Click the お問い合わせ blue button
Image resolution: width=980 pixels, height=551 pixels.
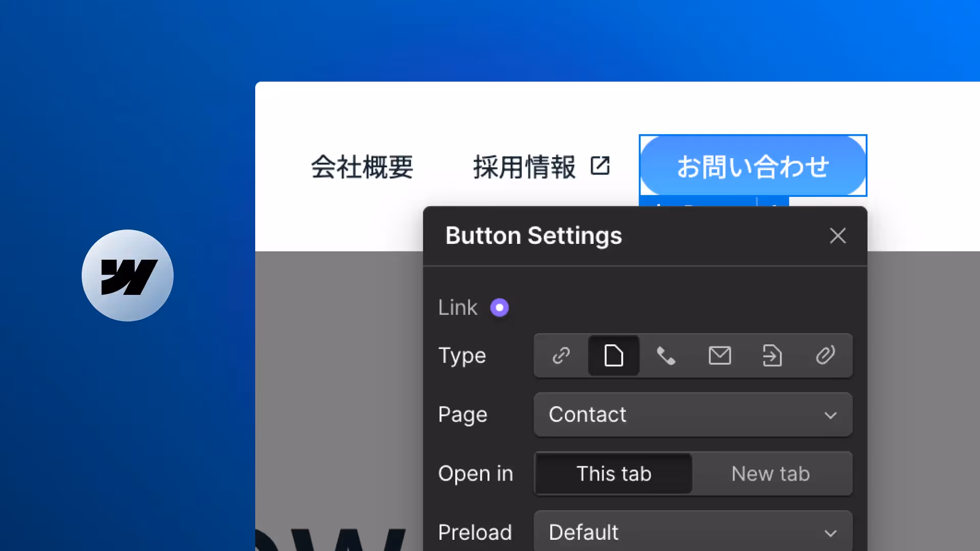(753, 166)
